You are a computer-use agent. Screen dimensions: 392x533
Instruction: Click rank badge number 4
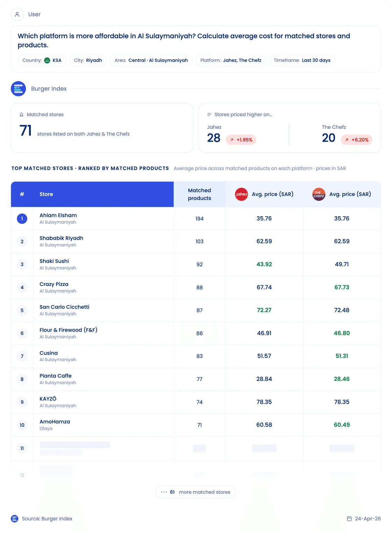tap(22, 287)
